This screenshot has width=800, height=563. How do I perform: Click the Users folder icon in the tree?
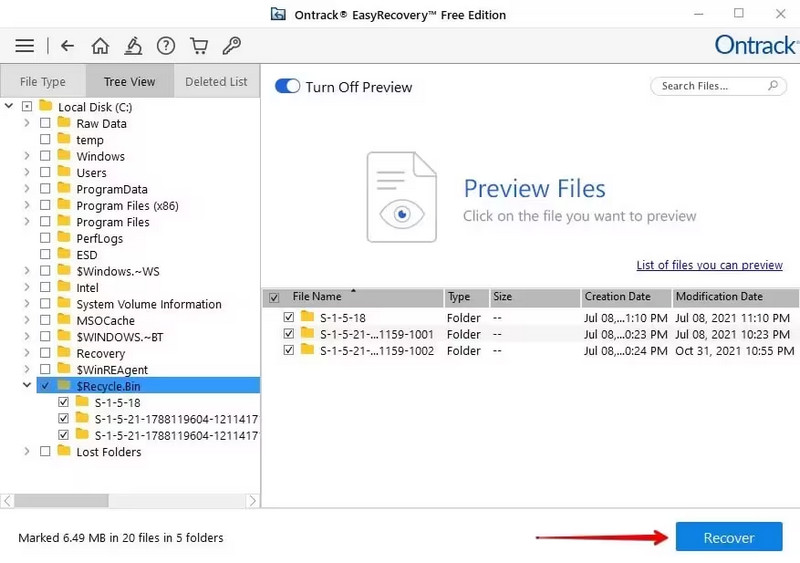point(64,171)
